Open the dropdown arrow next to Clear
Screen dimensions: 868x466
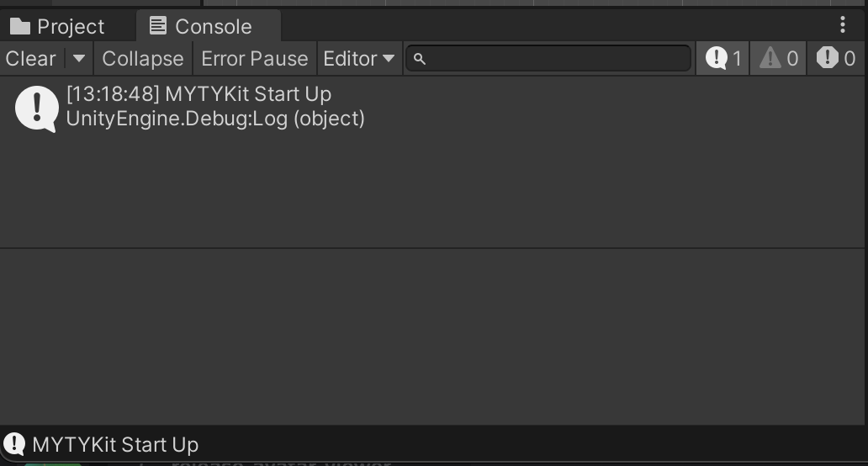(79, 59)
